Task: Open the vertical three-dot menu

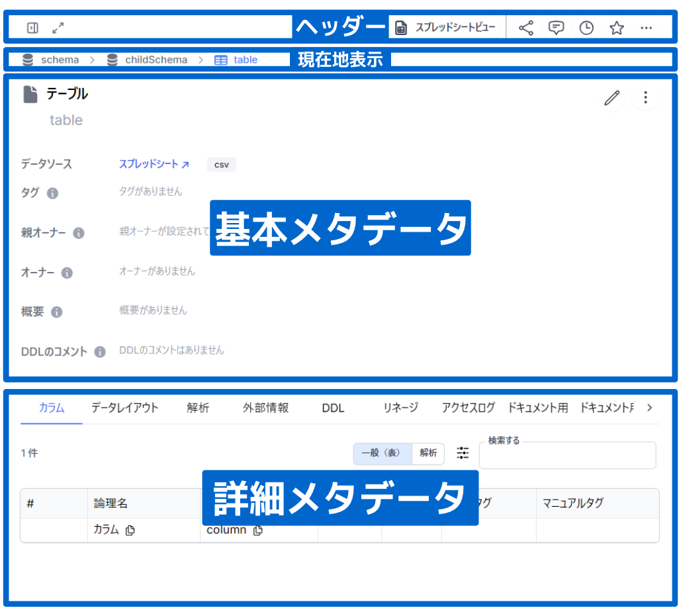Action: click(645, 97)
